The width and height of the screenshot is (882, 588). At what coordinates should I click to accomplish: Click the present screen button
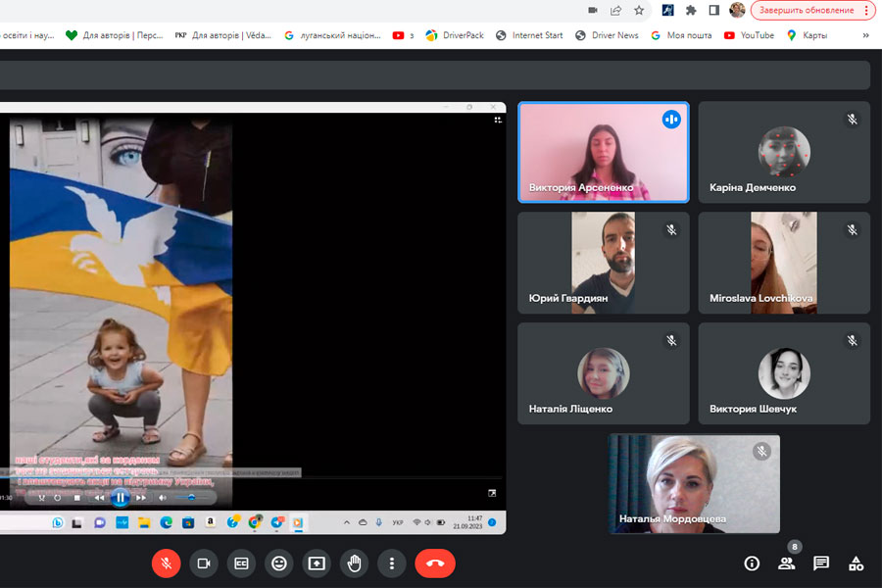[x=317, y=563]
